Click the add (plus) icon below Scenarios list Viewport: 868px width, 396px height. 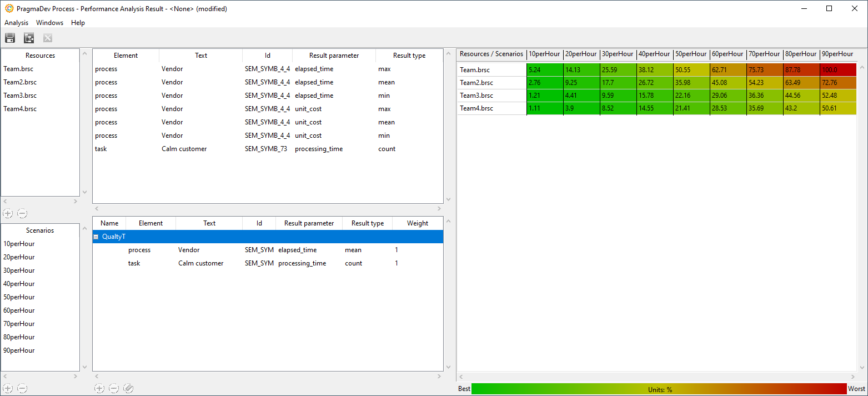point(8,388)
